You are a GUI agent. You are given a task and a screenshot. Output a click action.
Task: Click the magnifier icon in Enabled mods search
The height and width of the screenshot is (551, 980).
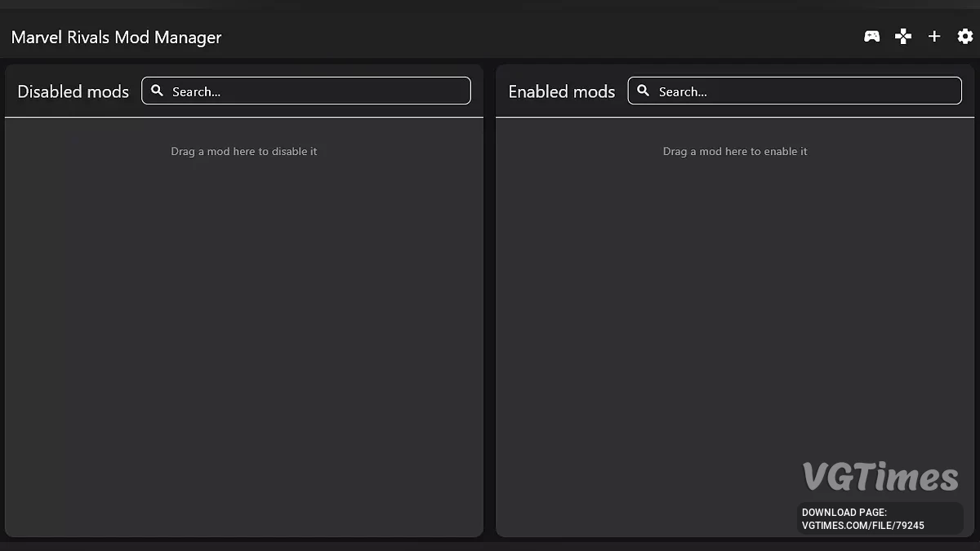click(644, 91)
